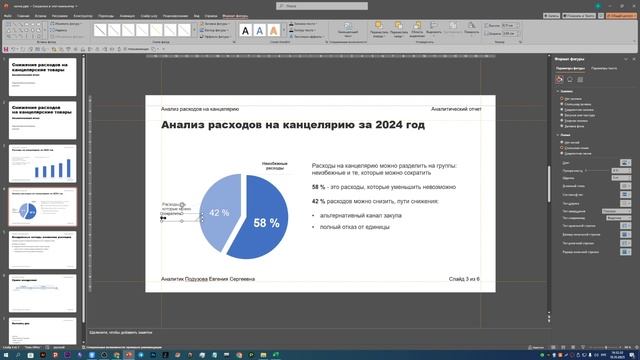Click the user account avatar in title bar
Screen dimensions: 640x360
pyautogui.click(x=598, y=6)
